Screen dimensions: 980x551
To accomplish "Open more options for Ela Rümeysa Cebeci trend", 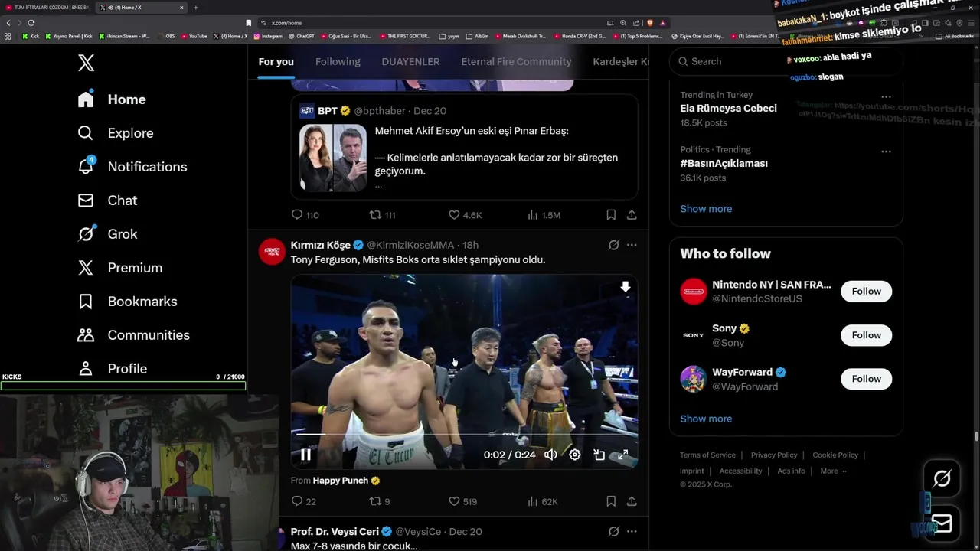I will click(886, 96).
